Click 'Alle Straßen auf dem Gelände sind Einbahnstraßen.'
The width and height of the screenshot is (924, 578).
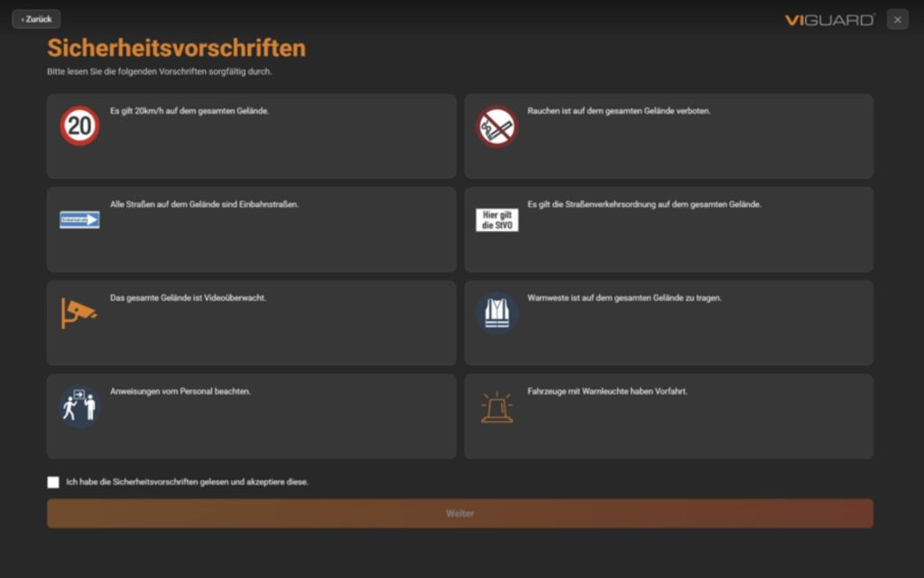pos(204,204)
